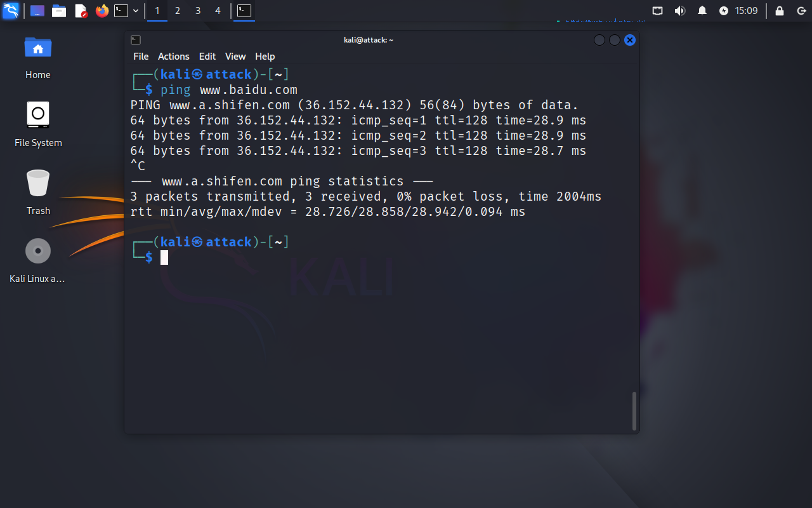Click the display settings tray icon
Viewport: 812px width, 508px height.
658,11
